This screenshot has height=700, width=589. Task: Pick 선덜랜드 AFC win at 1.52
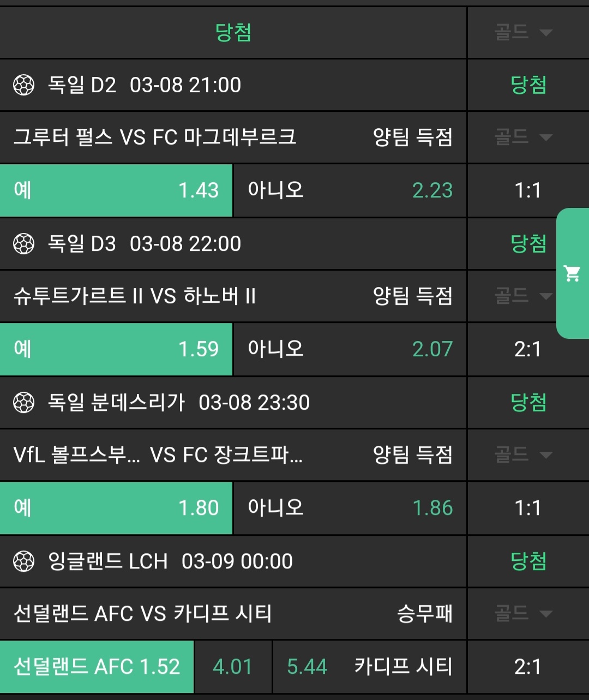(97, 667)
